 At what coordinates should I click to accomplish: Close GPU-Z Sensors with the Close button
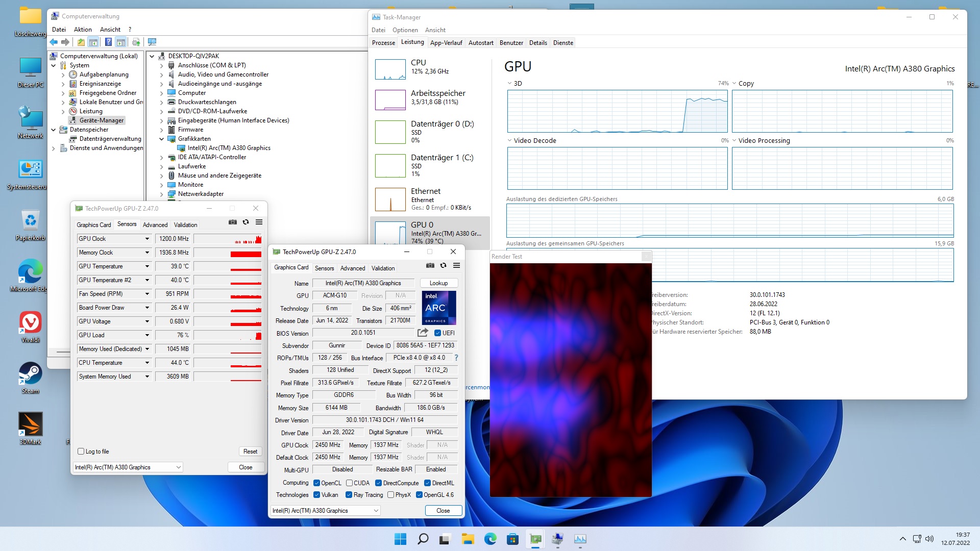coord(246,467)
